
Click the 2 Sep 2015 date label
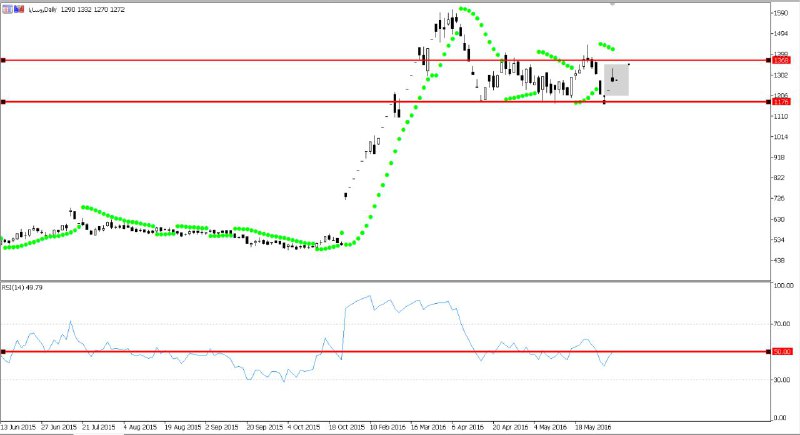point(222,427)
